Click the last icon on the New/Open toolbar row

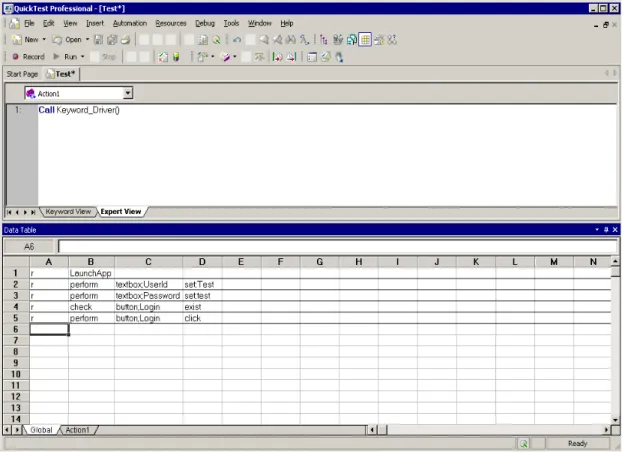click(x=392, y=40)
